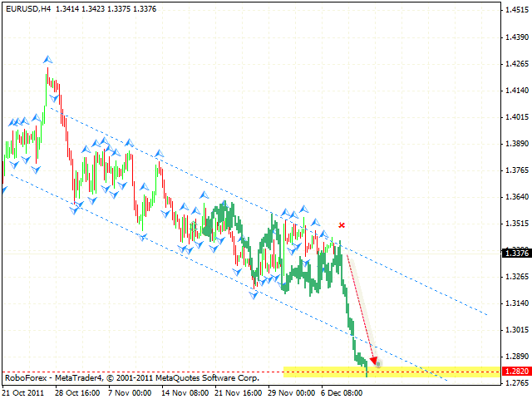The width and height of the screenshot is (532, 399).
Task: Click the 21 Oct 2011 date label
Action: click(x=22, y=391)
